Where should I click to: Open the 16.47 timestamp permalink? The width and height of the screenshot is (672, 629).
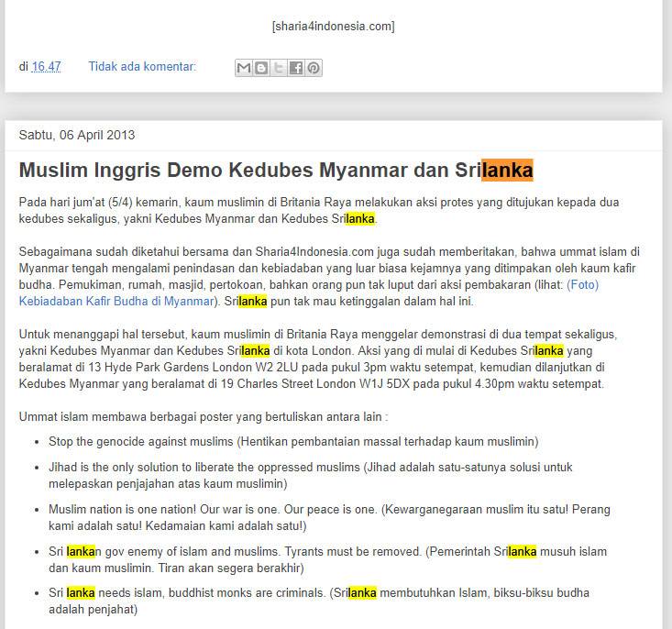[46, 67]
